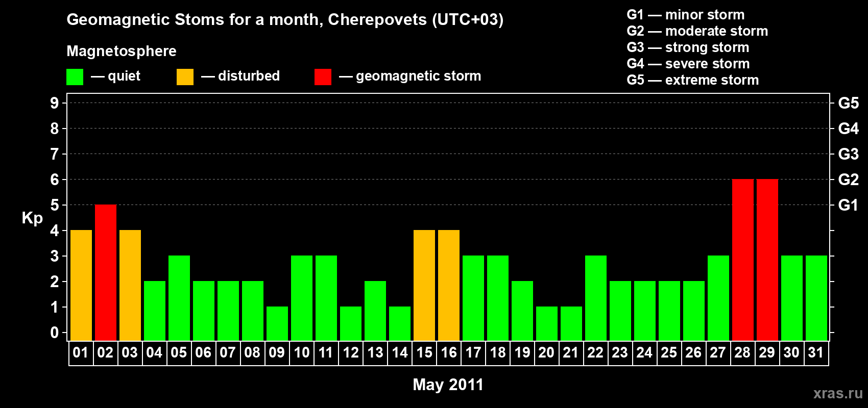Click the G3 right axis label

tap(849, 154)
